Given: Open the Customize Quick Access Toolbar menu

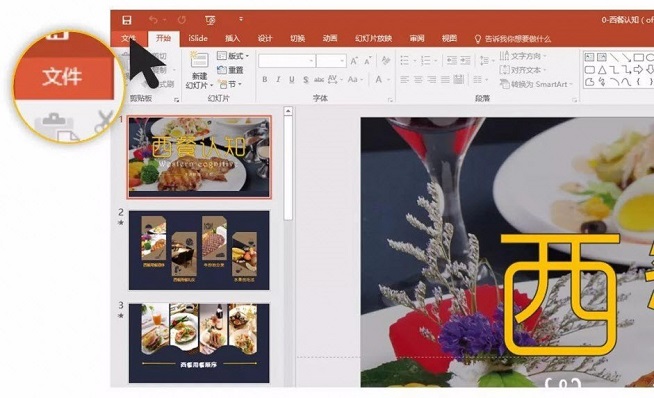Looking at the screenshot, I should (241, 19).
